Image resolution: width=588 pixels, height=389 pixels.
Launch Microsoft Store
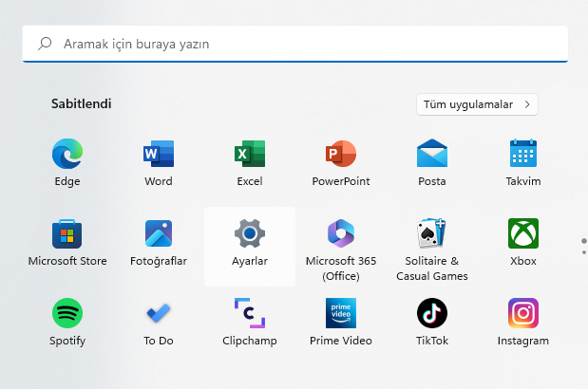(x=67, y=242)
